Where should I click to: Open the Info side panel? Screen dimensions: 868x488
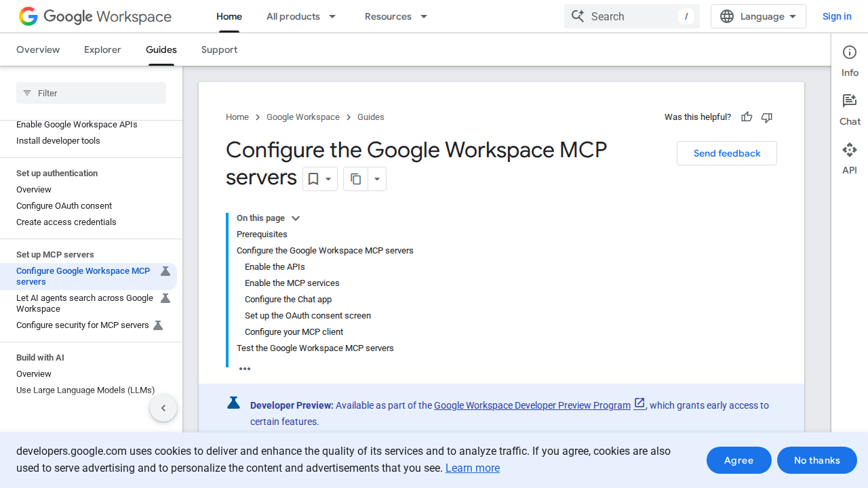(x=850, y=61)
